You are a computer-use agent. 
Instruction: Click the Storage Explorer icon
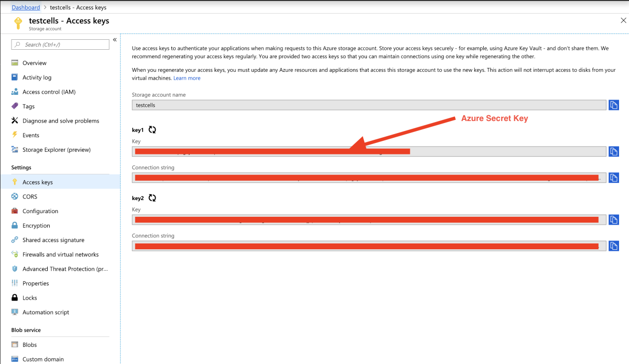tap(15, 150)
